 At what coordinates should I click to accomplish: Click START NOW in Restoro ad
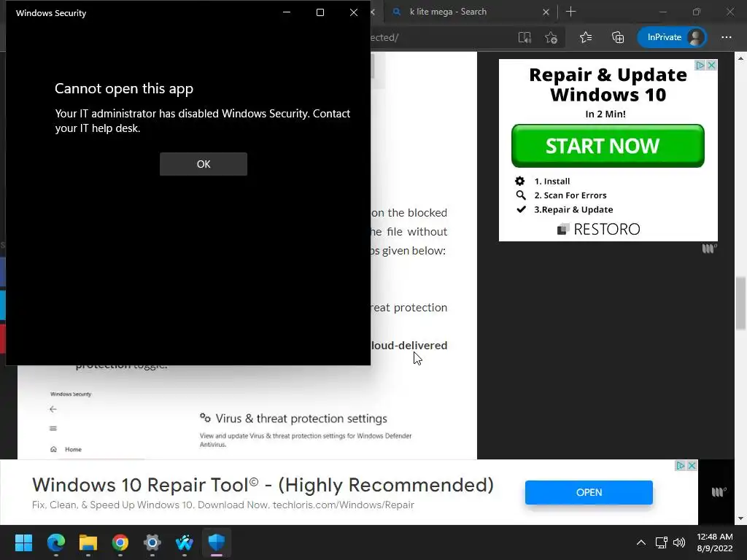[608, 146]
